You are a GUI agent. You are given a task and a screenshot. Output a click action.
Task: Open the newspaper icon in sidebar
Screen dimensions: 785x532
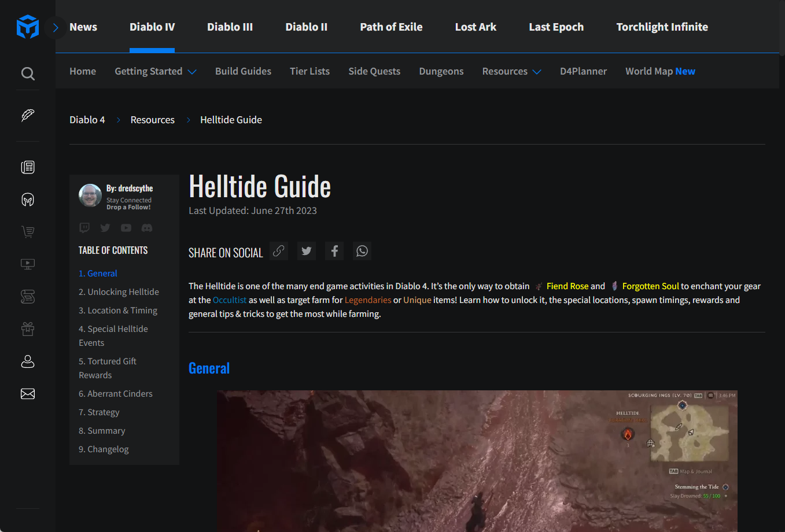pos(28,167)
